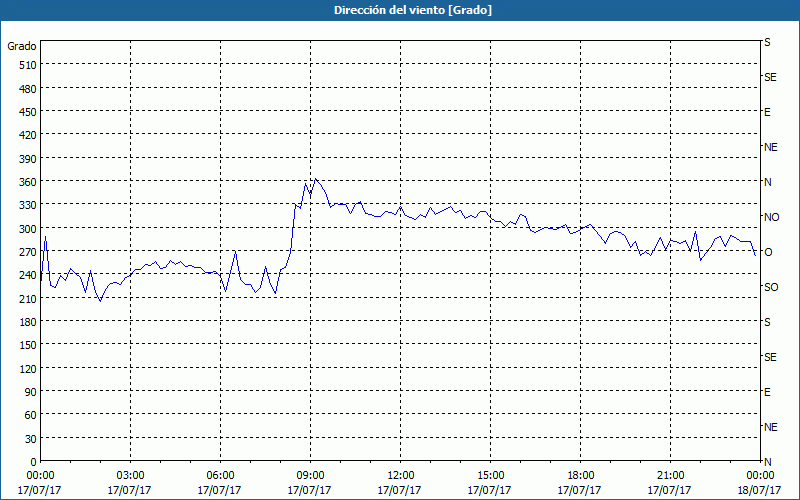Pick the 330 degree axis value
The height and width of the screenshot is (500, 800).
[28, 206]
